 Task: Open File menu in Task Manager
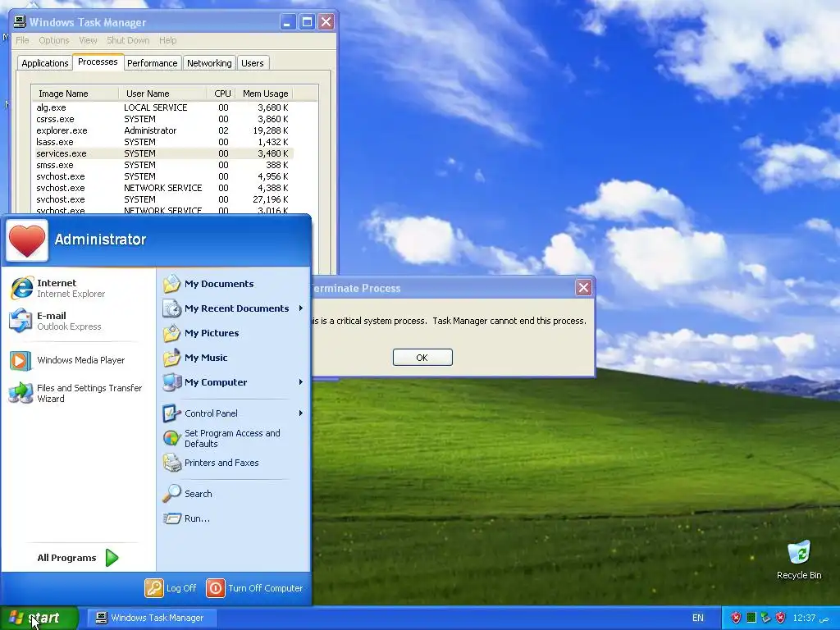(22, 40)
